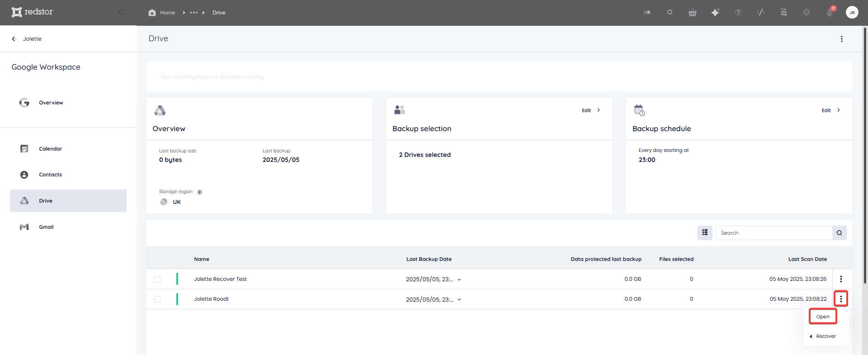Click the page vertical scrollbar
This screenshot has height=355, width=868.
point(865,155)
